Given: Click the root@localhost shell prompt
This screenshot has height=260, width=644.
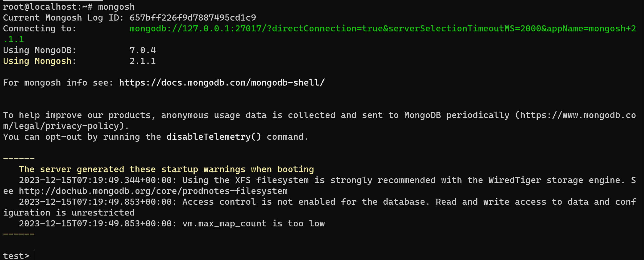Looking at the screenshot, I should (x=47, y=7).
